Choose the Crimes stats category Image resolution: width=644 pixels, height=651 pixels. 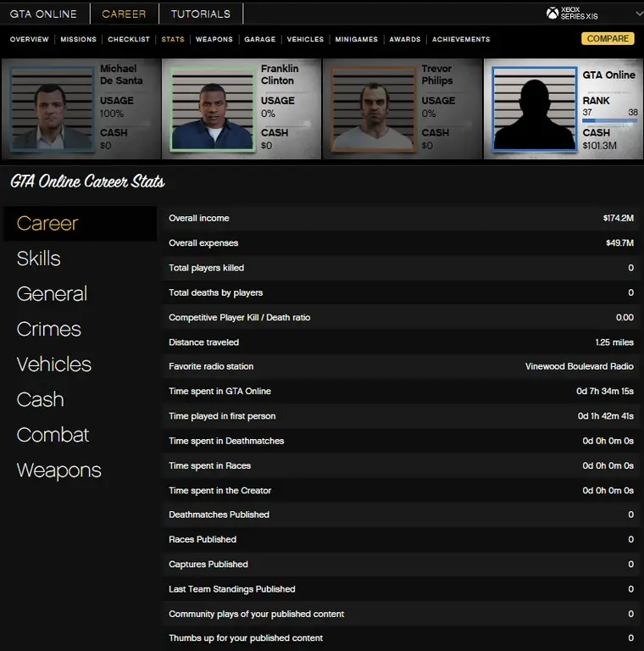49,329
